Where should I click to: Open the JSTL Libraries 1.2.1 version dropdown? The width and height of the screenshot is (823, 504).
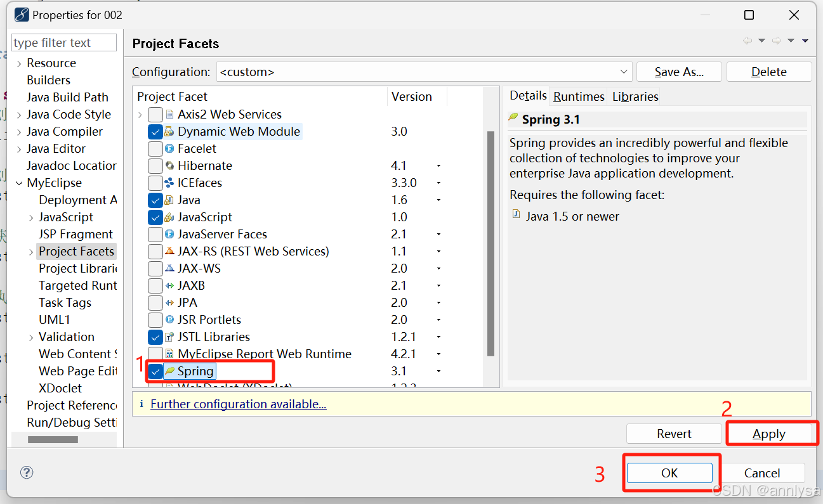tap(438, 337)
